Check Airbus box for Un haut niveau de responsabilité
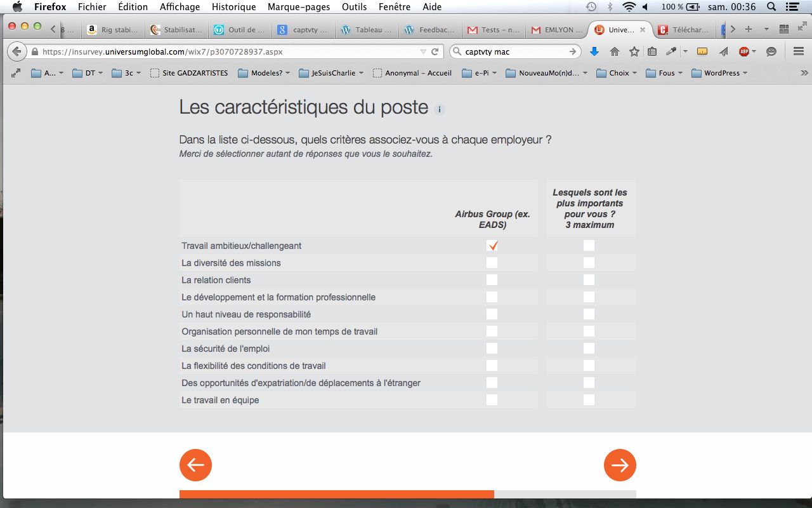This screenshot has height=508, width=812. point(492,314)
